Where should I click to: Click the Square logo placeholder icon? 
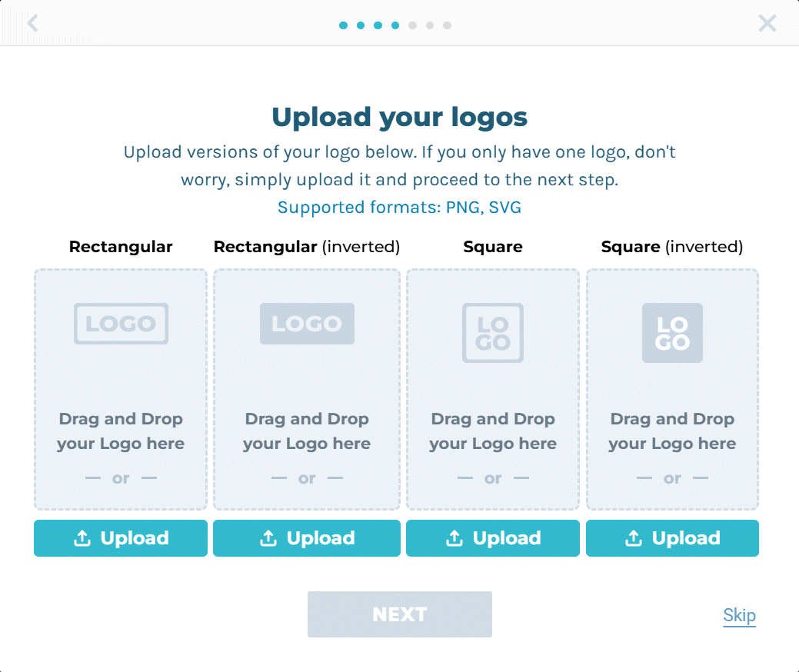(x=493, y=333)
